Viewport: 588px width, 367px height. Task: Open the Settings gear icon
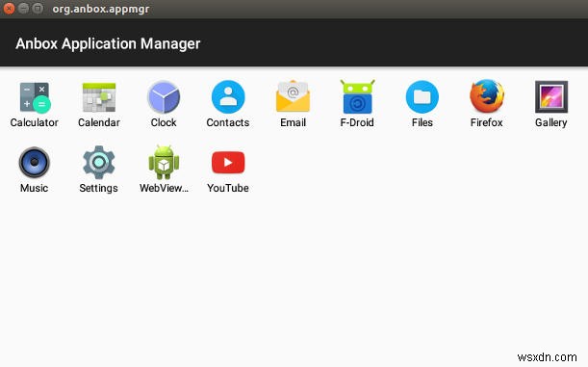click(x=98, y=163)
